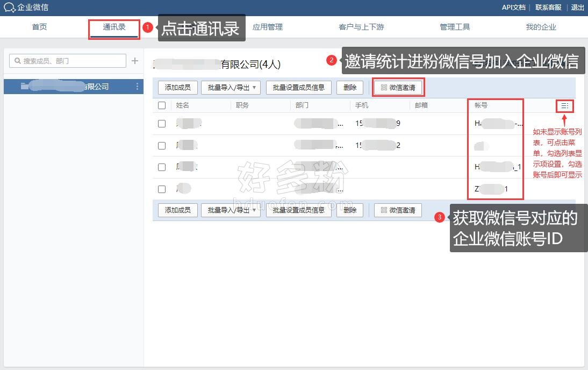
Task: Expand the top 批量导入/导出 dropdown
Action: pyautogui.click(x=231, y=88)
